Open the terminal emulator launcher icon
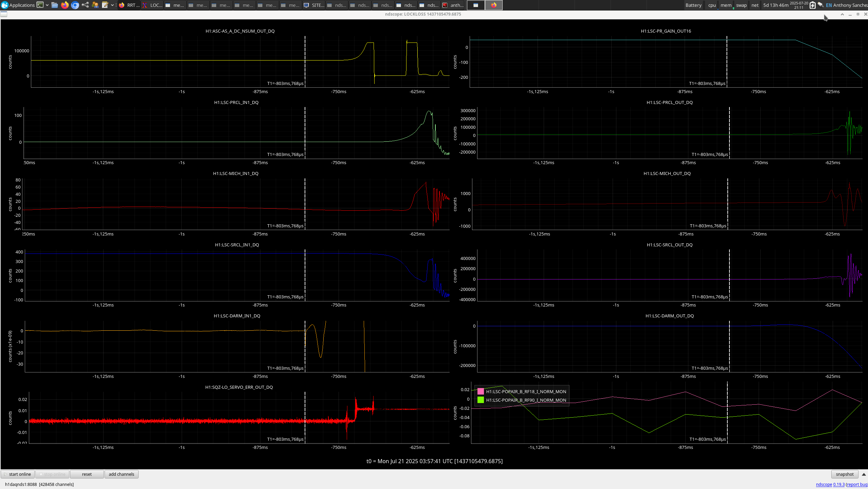The width and height of the screenshot is (868, 489). tap(40, 5)
